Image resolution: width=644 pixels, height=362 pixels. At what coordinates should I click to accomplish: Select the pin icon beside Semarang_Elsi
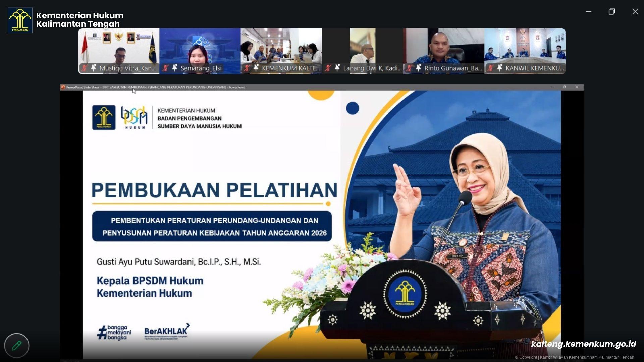pyautogui.click(x=175, y=68)
